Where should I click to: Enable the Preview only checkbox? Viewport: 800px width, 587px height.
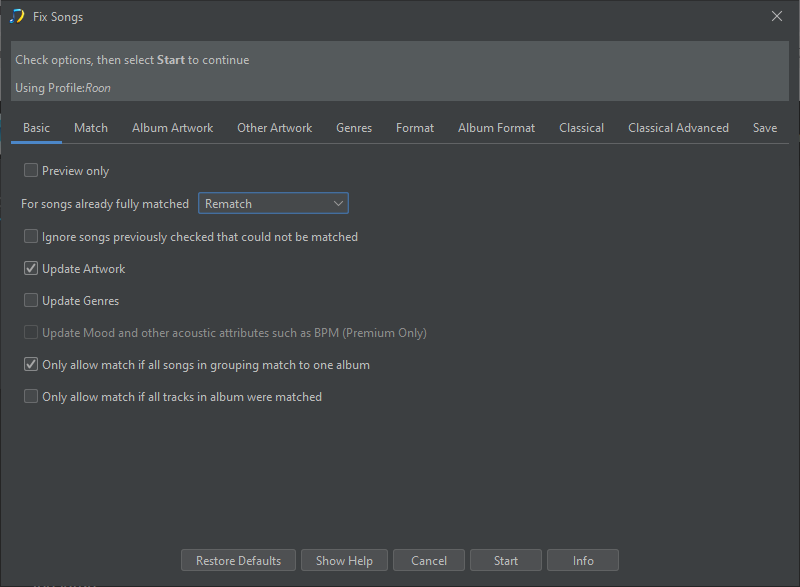(x=31, y=171)
